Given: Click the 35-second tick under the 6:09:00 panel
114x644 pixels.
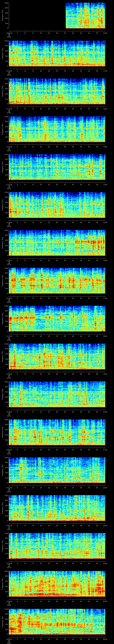Looking at the screenshot, I should [x=65, y=33].
